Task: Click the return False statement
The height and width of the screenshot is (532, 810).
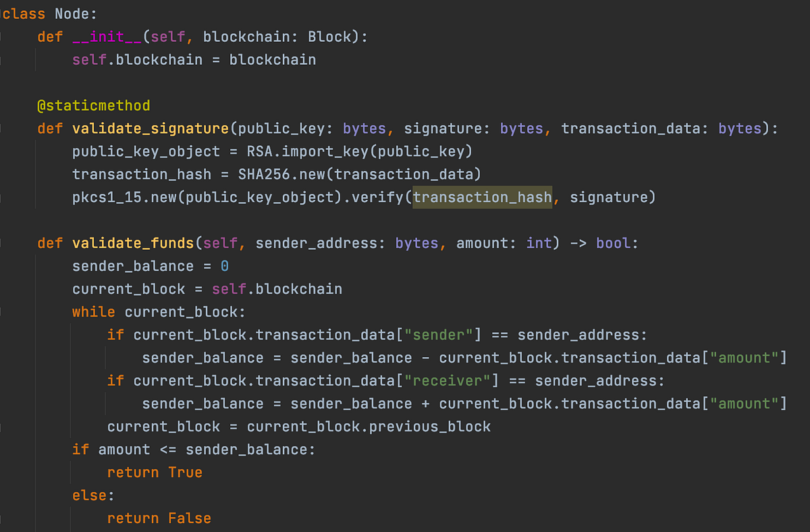Action: (159, 518)
